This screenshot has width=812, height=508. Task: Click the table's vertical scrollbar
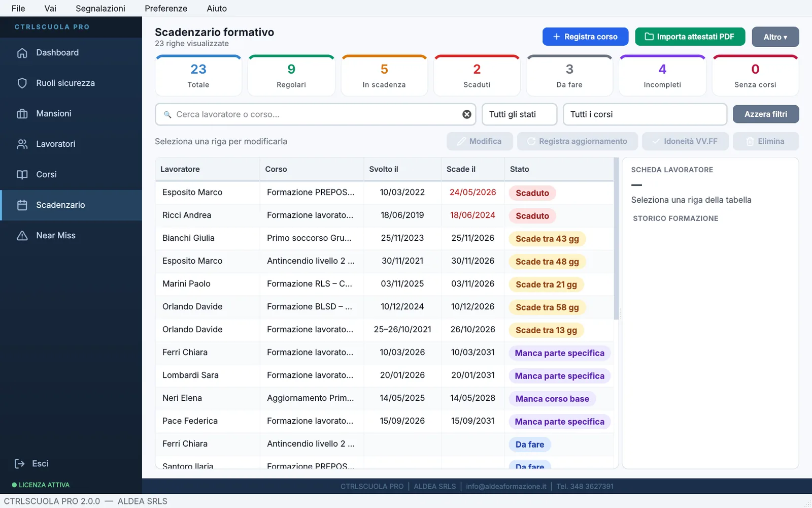tap(617, 239)
